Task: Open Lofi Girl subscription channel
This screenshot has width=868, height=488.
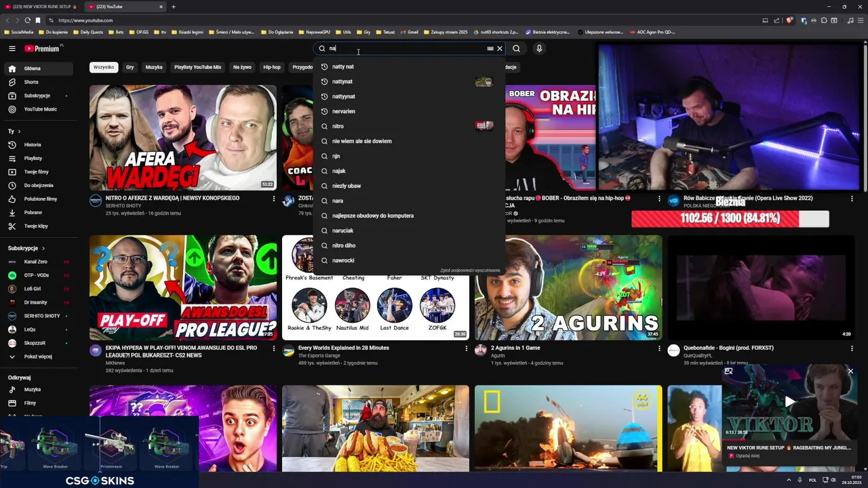Action: (x=39, y=289)
